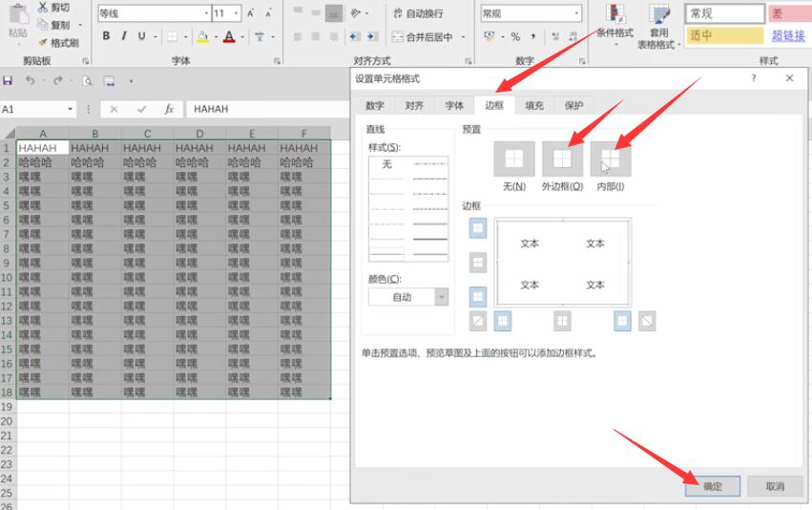The width and height of the screenshot is (812, 510).
Task: Expand the Name Box dropdown arrow
Action: pyautogui.click(x=70, y=109)
